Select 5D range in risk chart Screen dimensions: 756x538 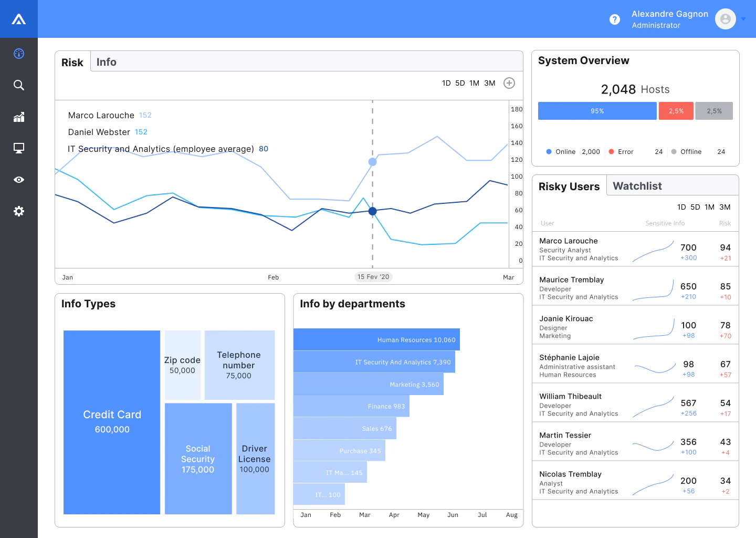460,83
